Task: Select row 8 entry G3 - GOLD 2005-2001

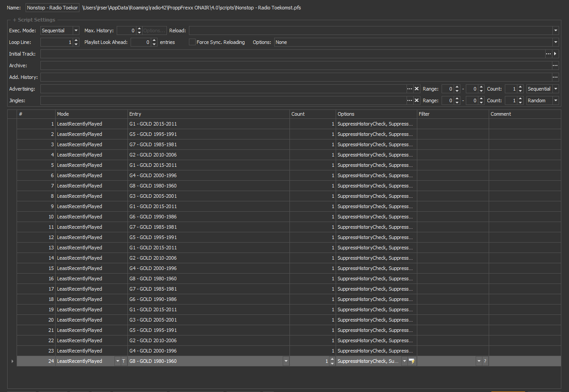Action: pyautogui.click(x=209, y=196)
